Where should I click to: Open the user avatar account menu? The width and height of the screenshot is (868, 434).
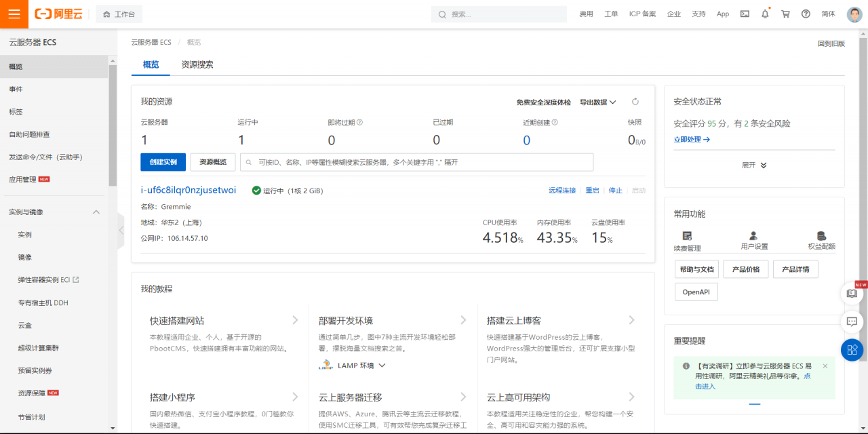[854, 14]
